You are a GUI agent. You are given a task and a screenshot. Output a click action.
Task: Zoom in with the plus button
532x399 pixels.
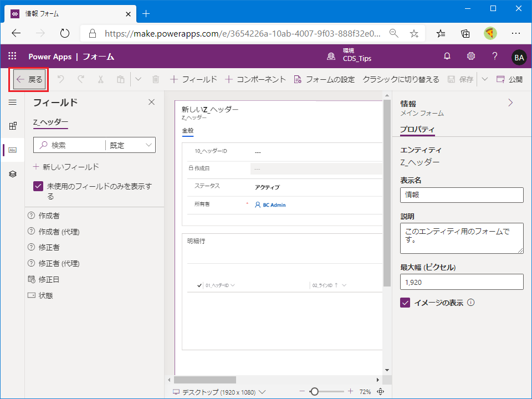point(350,392)
